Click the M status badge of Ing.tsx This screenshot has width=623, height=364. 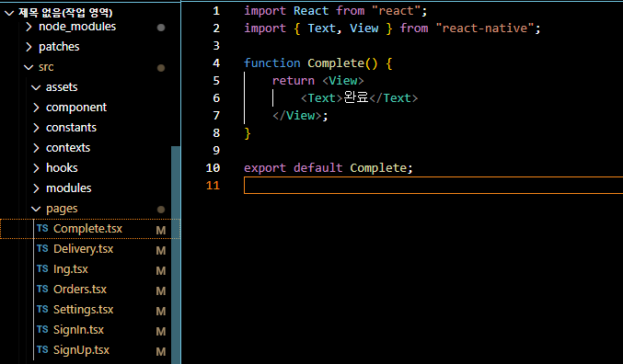click(161, 271)
